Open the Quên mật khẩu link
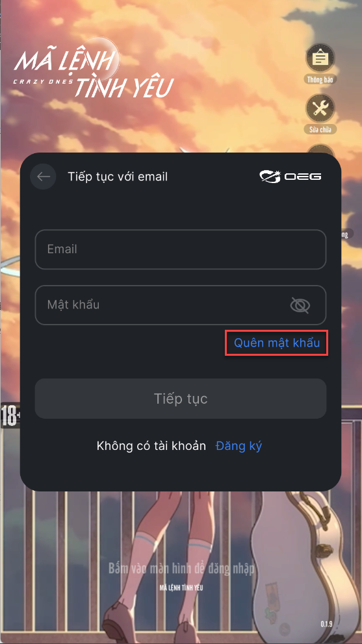Viewport: 362px width, 644px height. pyautogui.click(x=277, y=343)
